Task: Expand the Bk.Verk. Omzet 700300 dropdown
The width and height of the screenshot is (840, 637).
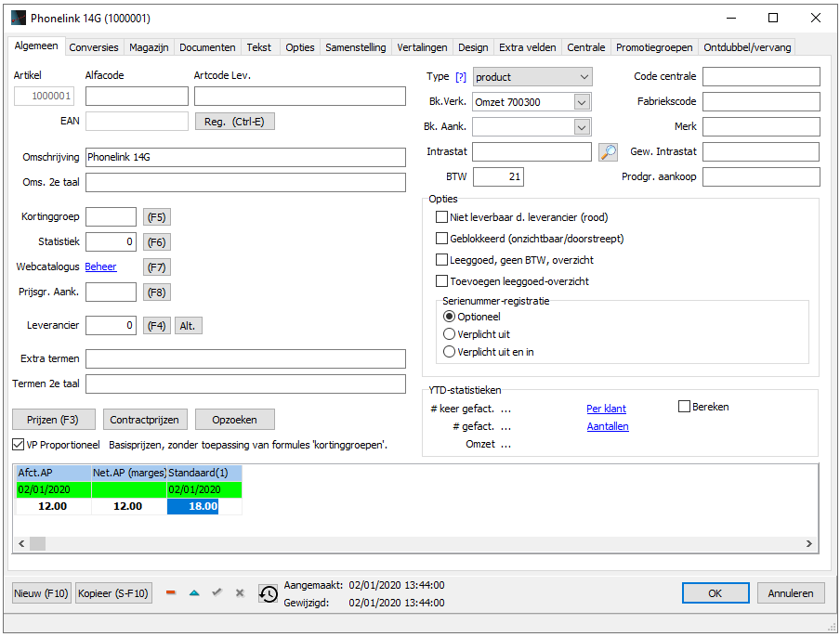Action: (x=583, y=102)
